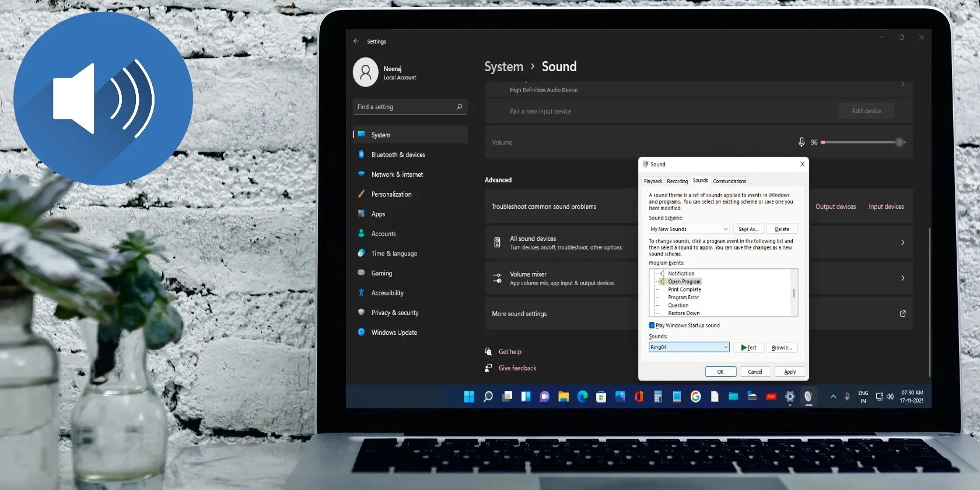Launch Google app from taskbar
This screenshot has height=490, width=980.
(695, 397)
